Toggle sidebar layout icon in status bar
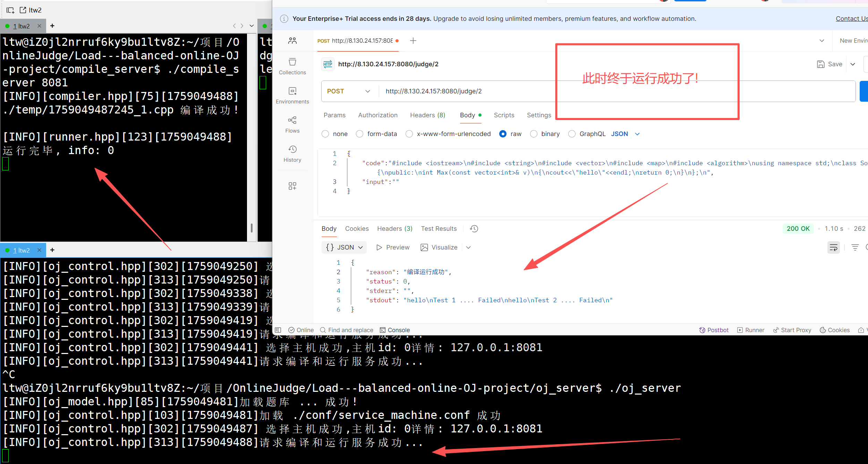This screenshot has width=868, height=464. (278, 330)
